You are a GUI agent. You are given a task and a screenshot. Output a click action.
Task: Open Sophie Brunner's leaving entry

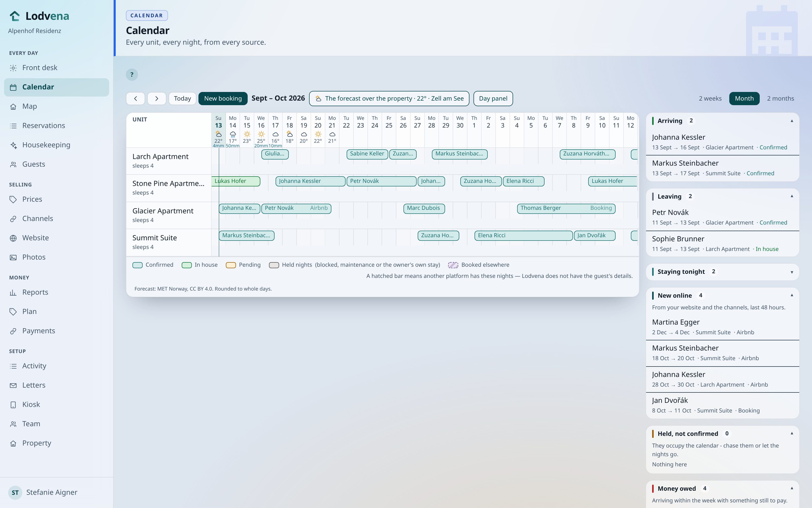click(x=722, y=244)
